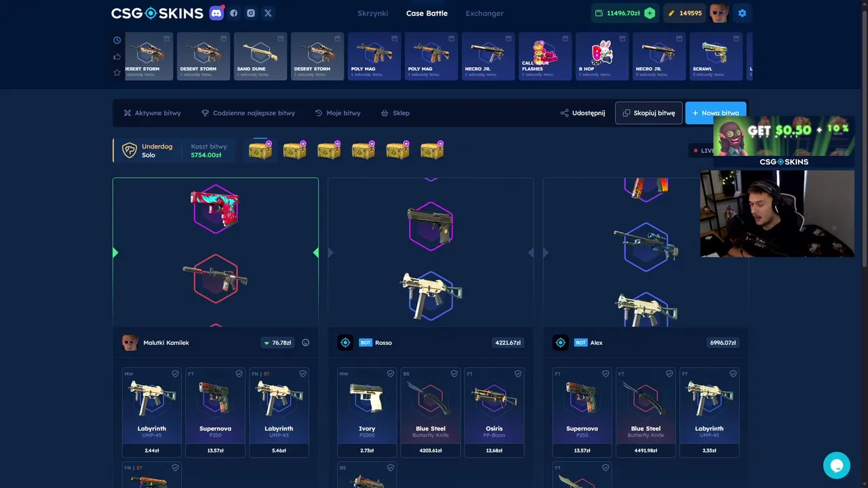Open Rosso's Osiris PP-Bizon card
The image size is (868, 488).
coord(494,413)
